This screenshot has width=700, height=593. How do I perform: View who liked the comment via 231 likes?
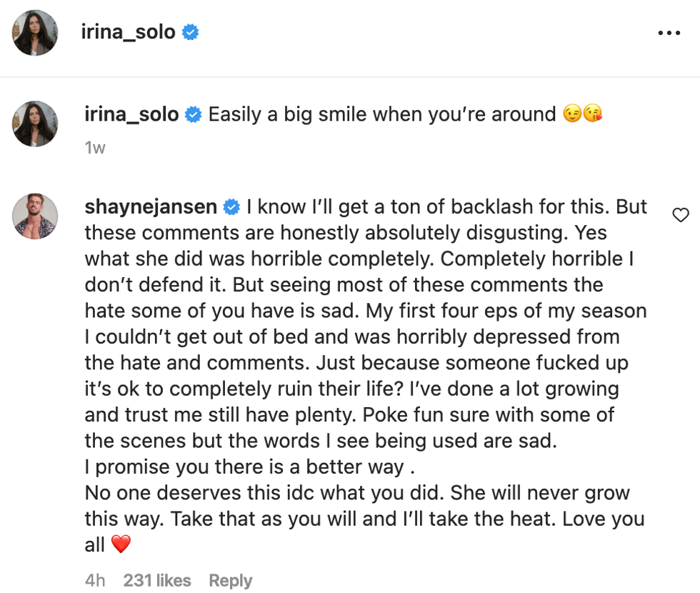pos(157,580)
